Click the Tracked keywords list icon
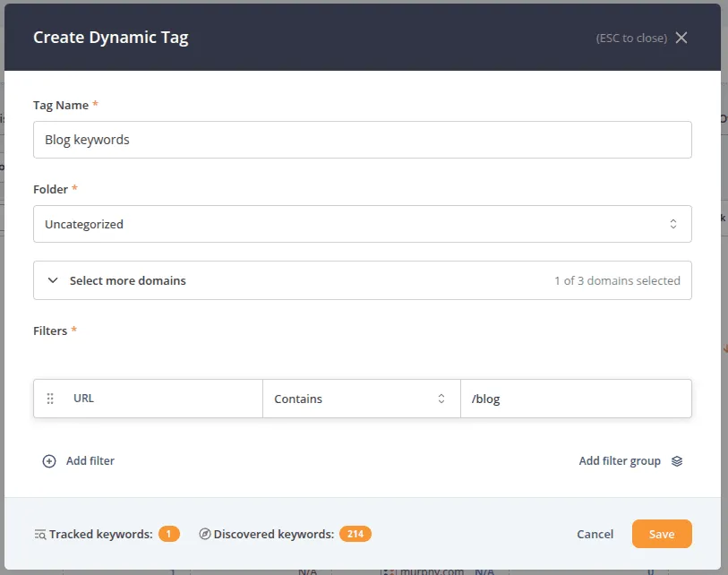 click(40, 535)
